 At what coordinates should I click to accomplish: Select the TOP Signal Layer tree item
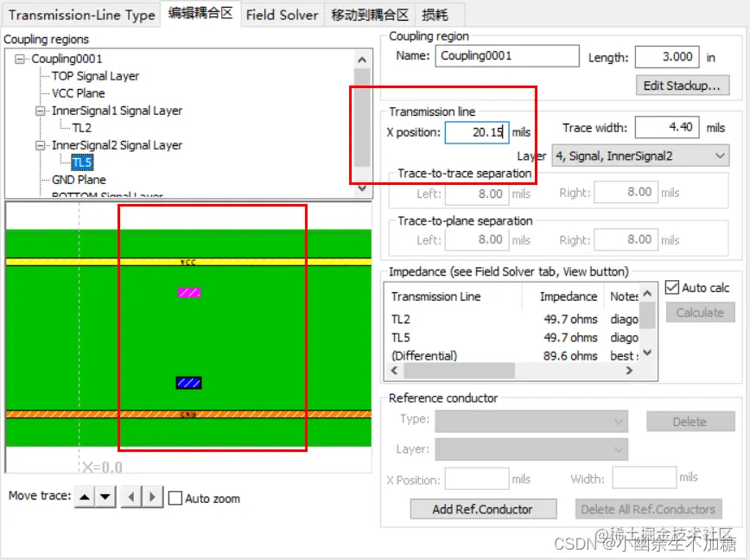point(96,76)
